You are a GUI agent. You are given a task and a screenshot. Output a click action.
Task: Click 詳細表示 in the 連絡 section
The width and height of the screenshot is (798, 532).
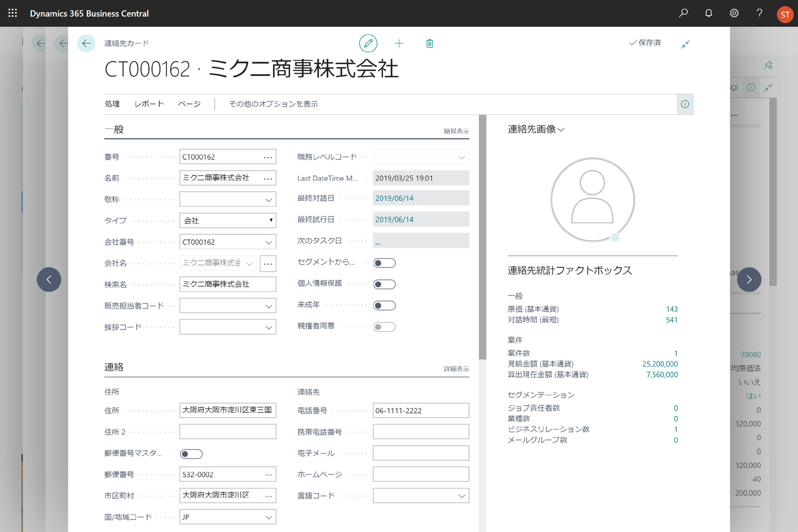pyautogui.click(x=456, y=369)
